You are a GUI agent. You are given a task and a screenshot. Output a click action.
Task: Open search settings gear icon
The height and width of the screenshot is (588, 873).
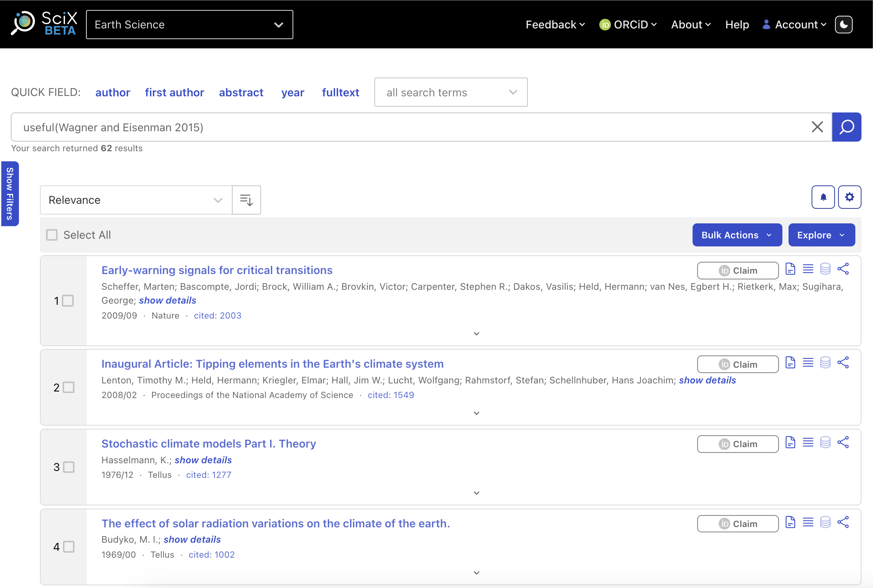[x=849, y=197]
